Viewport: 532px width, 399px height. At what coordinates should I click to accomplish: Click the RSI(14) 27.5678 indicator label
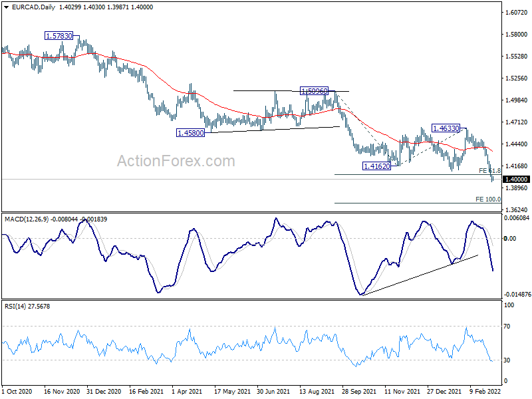tap(27, 307)
